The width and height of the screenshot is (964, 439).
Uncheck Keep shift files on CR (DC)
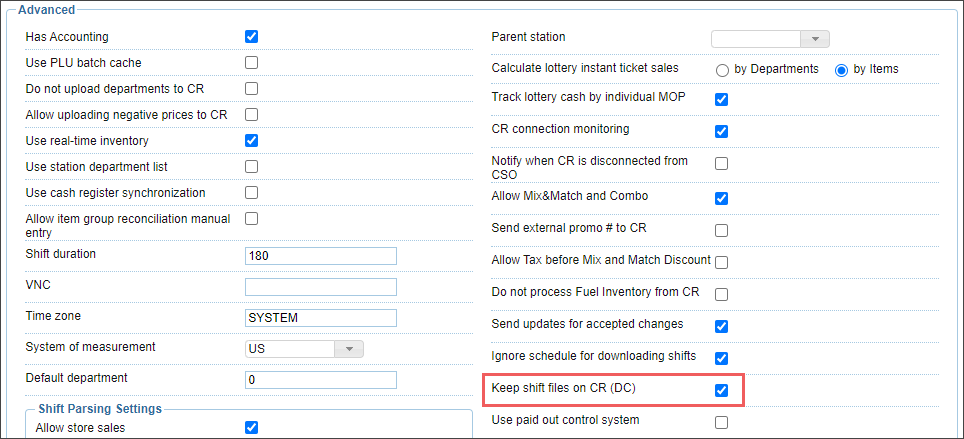722,390
